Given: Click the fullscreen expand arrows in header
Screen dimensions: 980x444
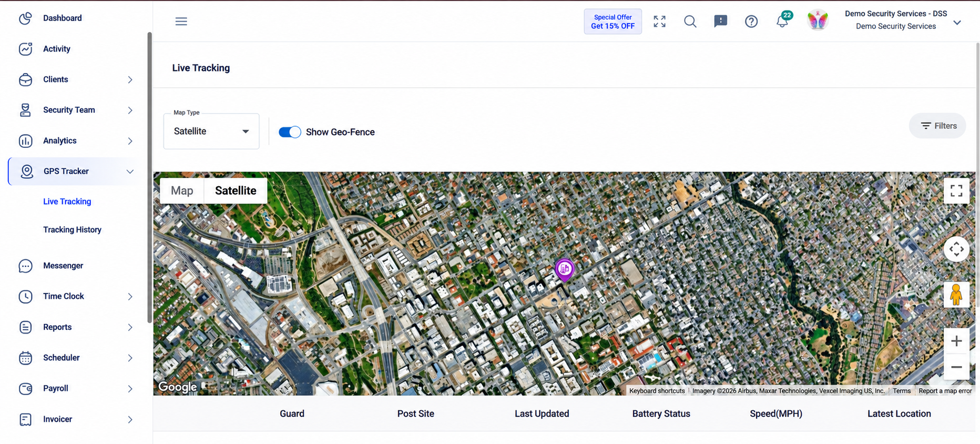Looking at the screenshot, I should tap(659, 21).
